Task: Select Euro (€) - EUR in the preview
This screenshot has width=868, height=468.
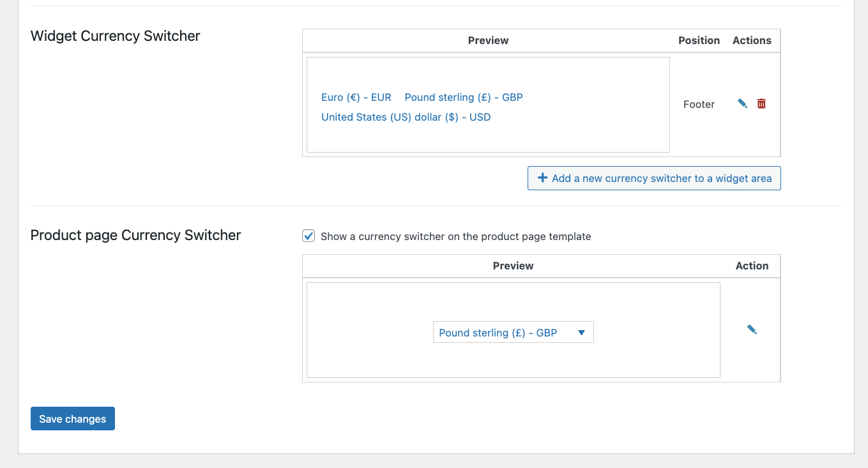Action: (x=356, y=97)
